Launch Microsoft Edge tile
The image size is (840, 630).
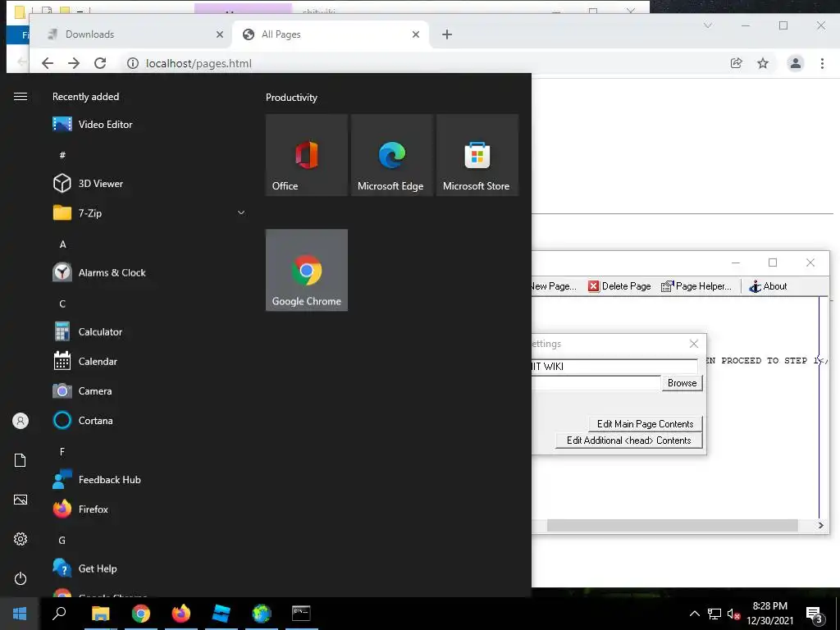click(x=392, y=155)
